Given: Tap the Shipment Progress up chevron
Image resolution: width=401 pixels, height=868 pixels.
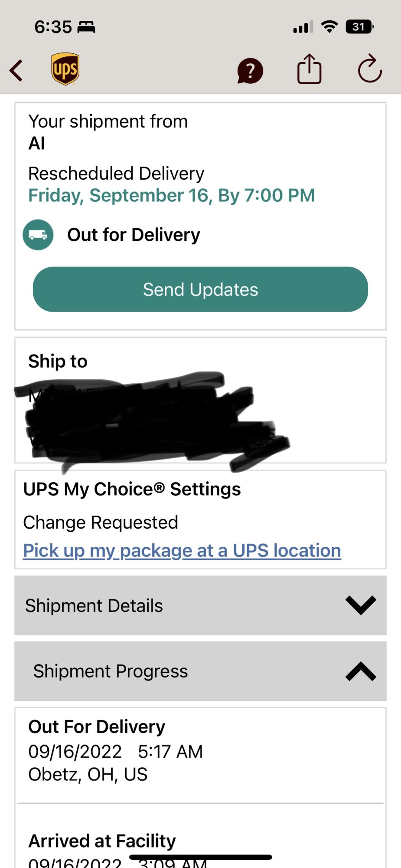Looking at the screenshot, I should pos(361,671).
